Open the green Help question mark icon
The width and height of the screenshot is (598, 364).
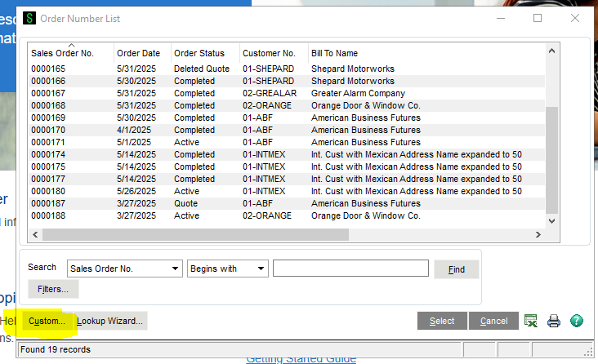577,321
